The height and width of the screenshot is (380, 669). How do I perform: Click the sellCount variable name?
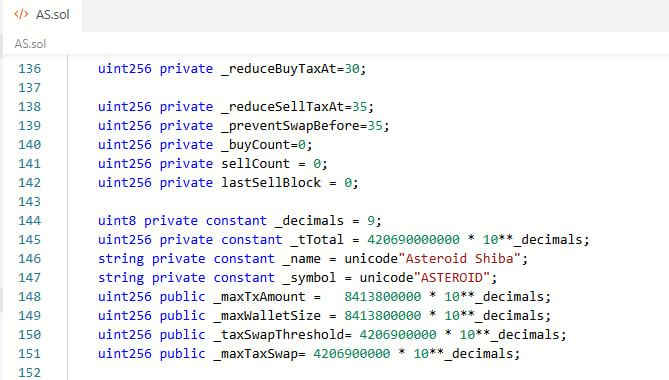coord(256,164)
